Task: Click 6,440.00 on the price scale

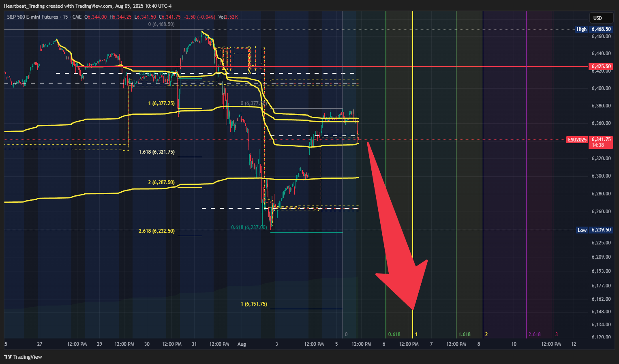Action: pos(601,54)
